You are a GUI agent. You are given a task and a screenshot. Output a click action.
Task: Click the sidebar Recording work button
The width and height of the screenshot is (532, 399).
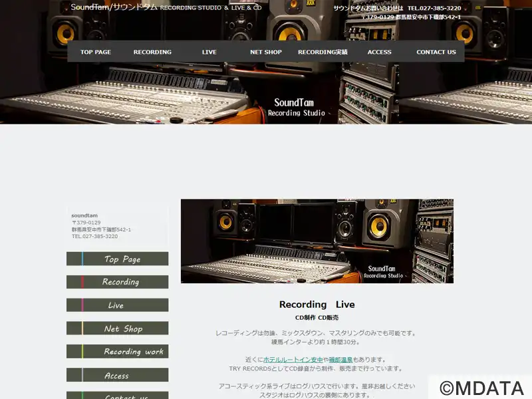click(118, 351)
